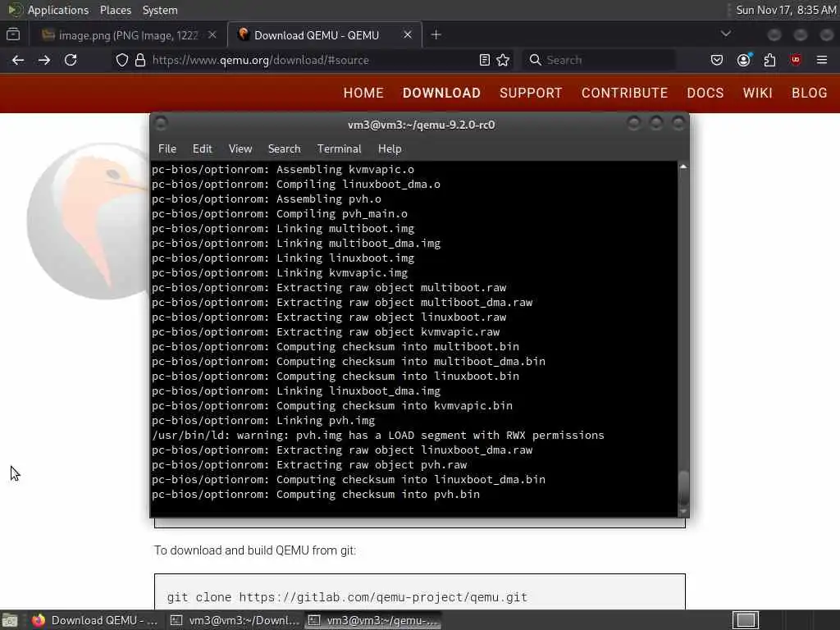Open Firefox hamburger application menu
This screenshot has width=840, height=630.
[x=822, y=60]
